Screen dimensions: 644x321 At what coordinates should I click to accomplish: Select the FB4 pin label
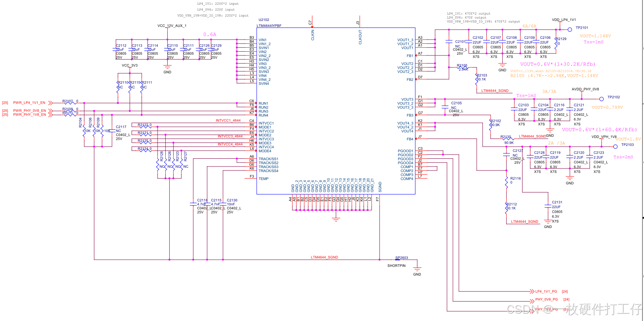[x=410, y=139]
